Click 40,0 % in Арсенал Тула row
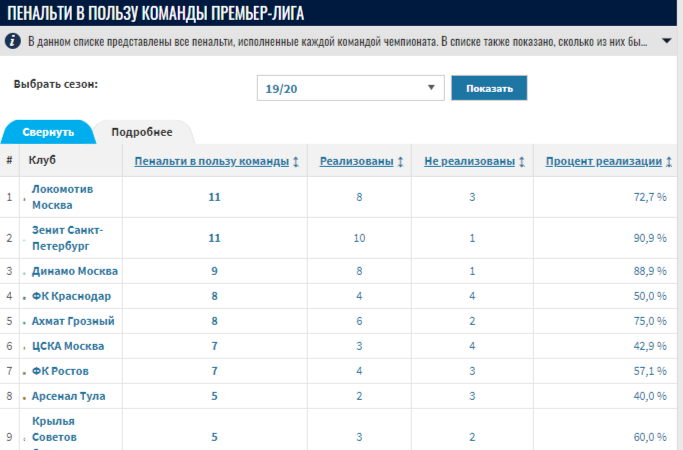Viewport: 683px width, 450px height. tap(650, 396)
